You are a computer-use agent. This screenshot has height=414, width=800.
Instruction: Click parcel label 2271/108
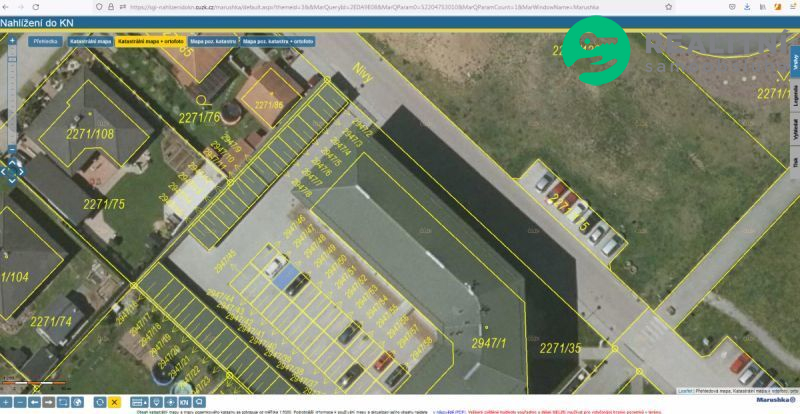click(90, 134)
